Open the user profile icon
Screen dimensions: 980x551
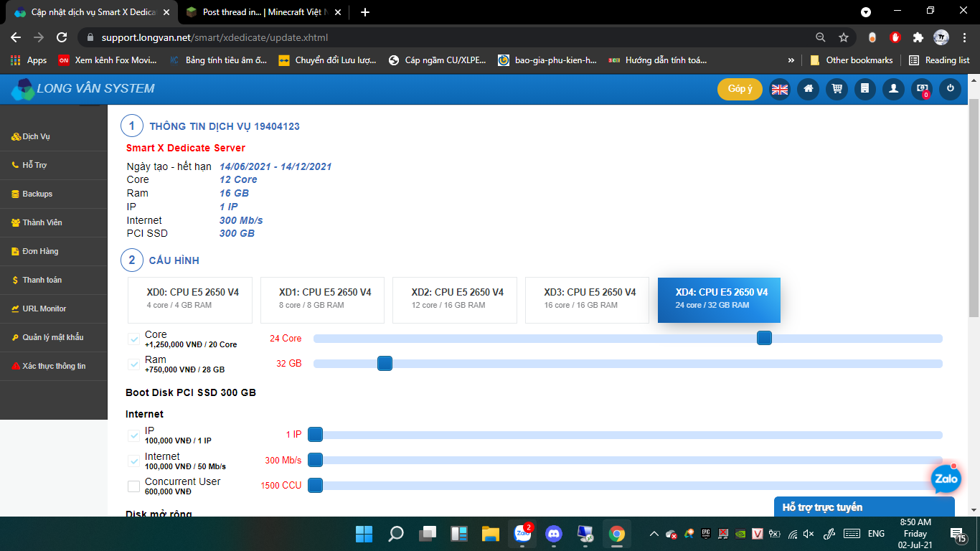click(x=893, y=89)
